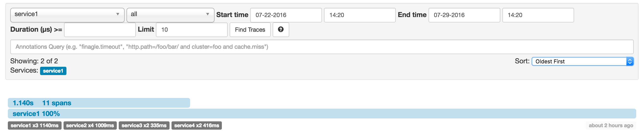Focus the Annotations Query text box
644x135 pixels.
tap(322, 47)
